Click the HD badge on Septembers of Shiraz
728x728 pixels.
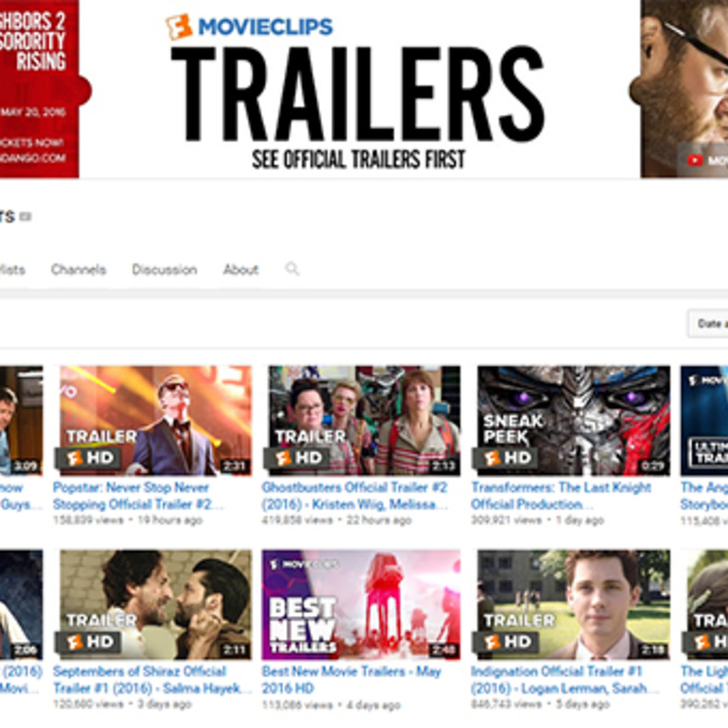[x=89, y=643]
